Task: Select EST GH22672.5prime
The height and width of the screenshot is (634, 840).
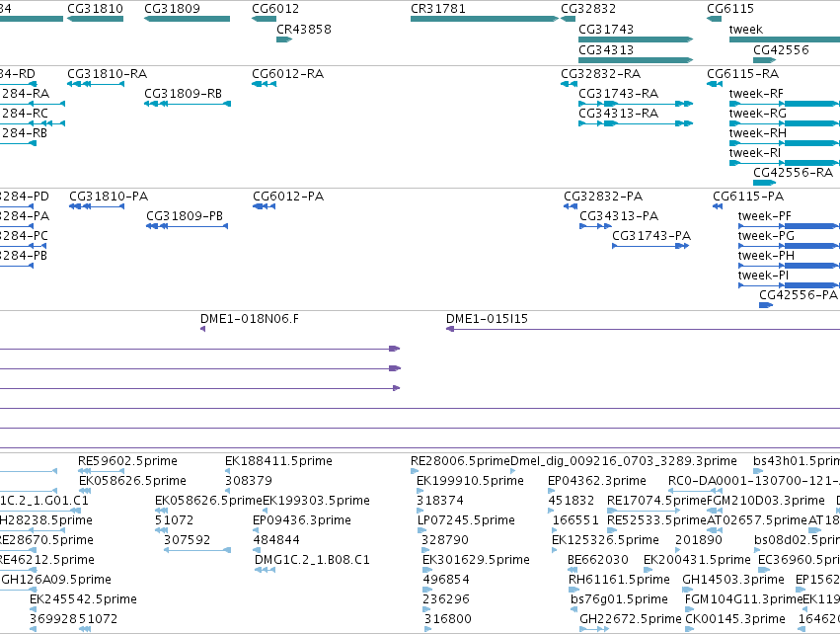Action: tap(631, 619)
